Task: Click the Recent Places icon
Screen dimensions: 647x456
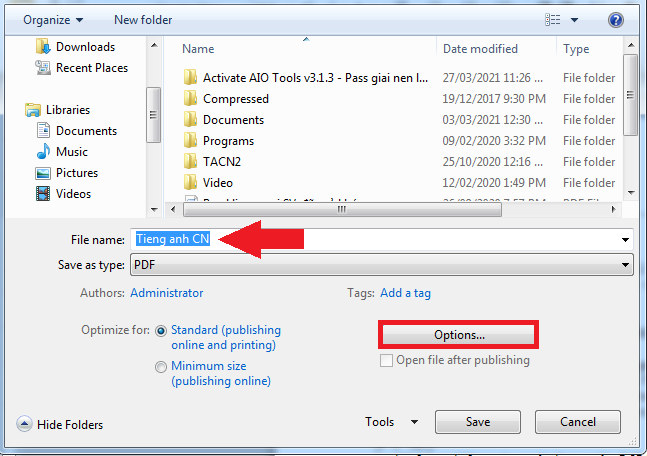Action: pos(43,68)
